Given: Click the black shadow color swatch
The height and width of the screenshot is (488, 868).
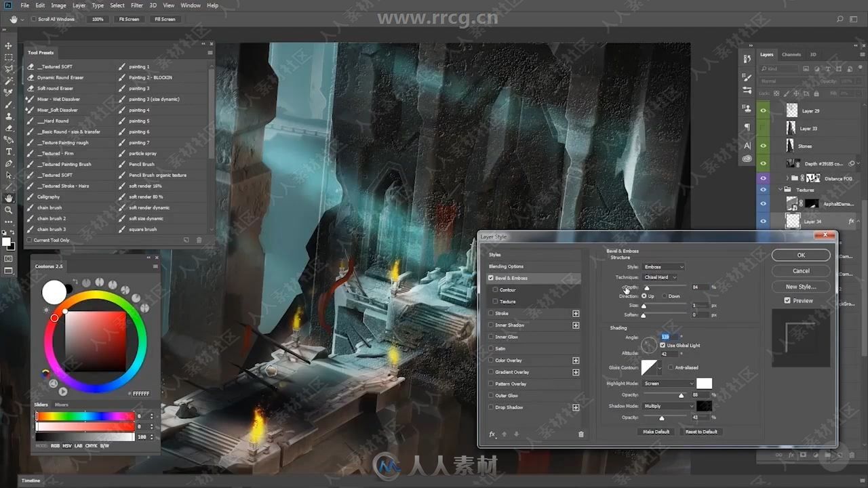Looking at the screenshot, I should pos(705,406).
